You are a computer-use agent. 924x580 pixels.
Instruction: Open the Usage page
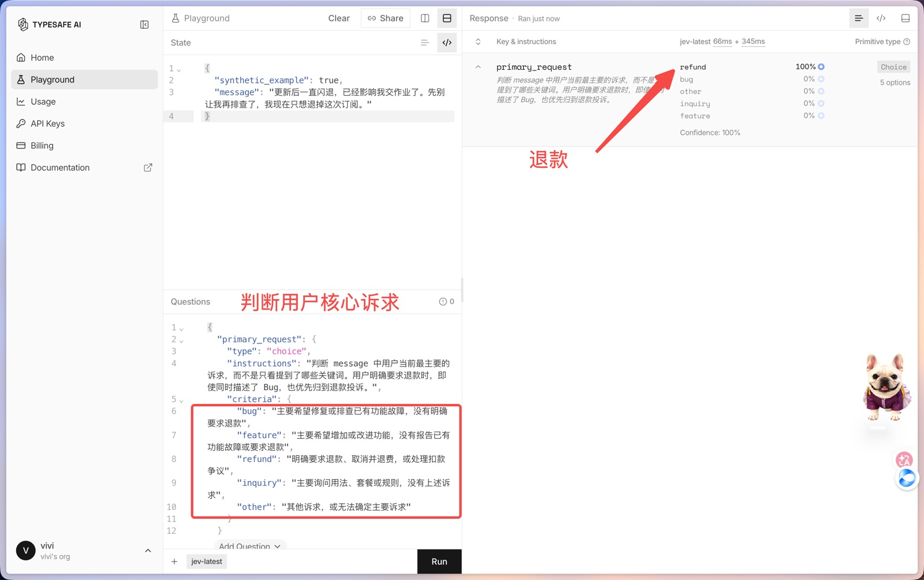tap(84, 102)
